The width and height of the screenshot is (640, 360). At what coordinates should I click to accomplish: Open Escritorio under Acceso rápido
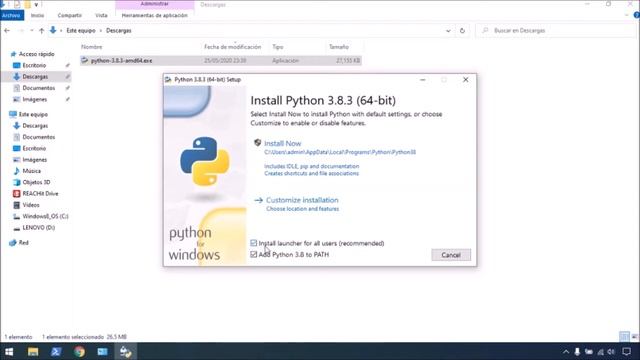[34, 65]
